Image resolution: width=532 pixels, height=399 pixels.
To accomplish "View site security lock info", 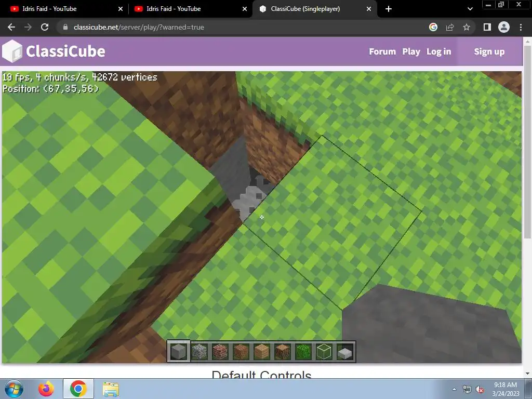I will [x=65, y=27].
